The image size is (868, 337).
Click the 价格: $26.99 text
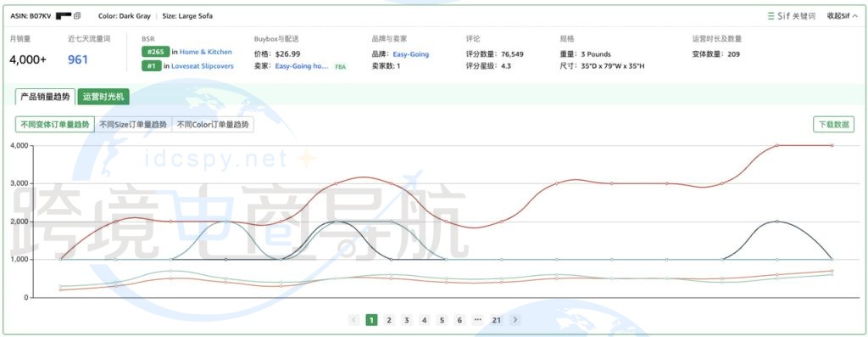tap(277, 53)
